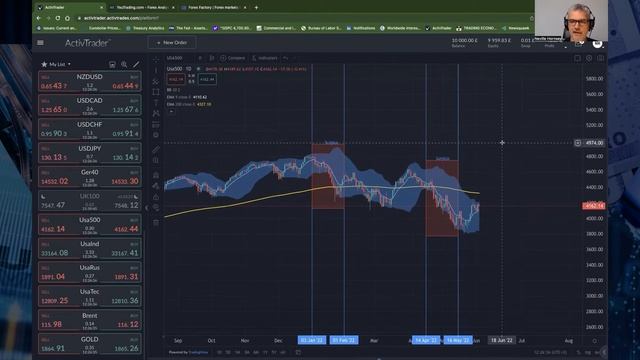Click the 4974.00 price plus marker

pos(578,143)
